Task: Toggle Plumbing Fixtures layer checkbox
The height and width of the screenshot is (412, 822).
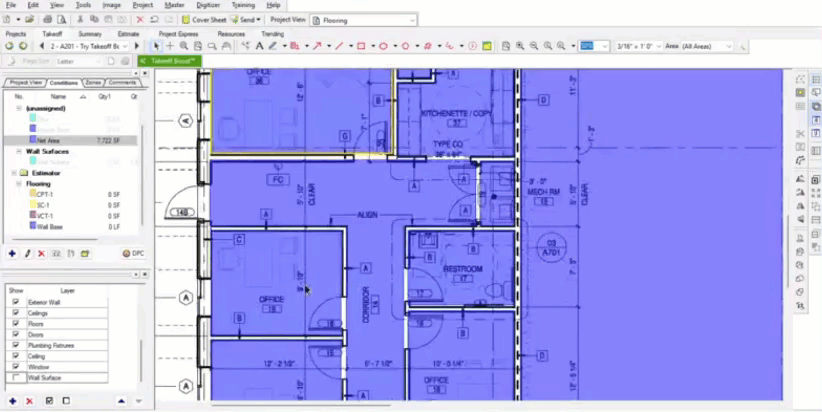Action: click(16, 345)
